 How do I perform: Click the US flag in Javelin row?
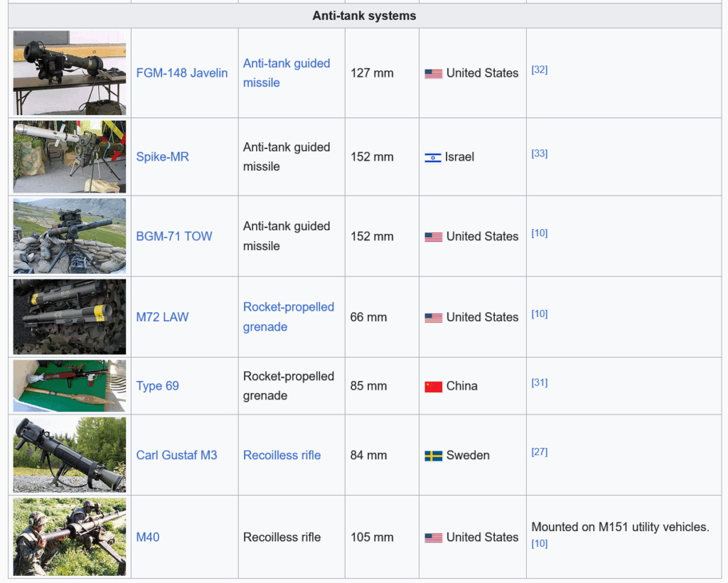coord(433,74)
